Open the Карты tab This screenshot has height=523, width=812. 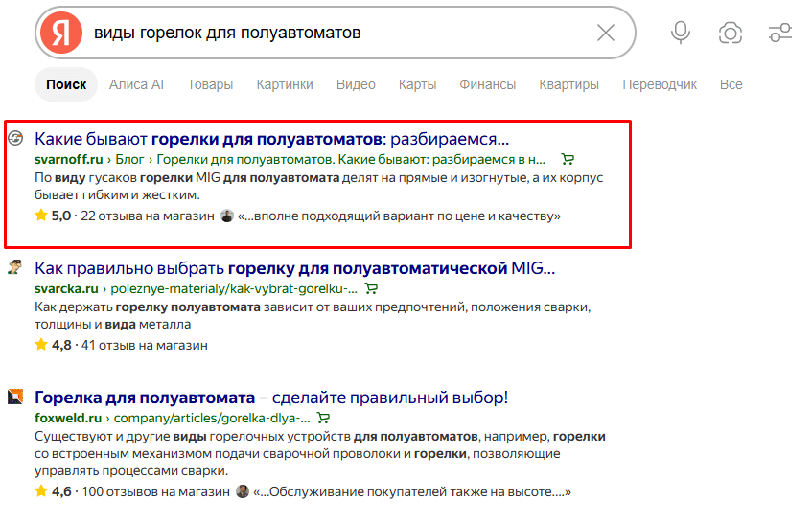pyautogui.click(x=417, y=84)
